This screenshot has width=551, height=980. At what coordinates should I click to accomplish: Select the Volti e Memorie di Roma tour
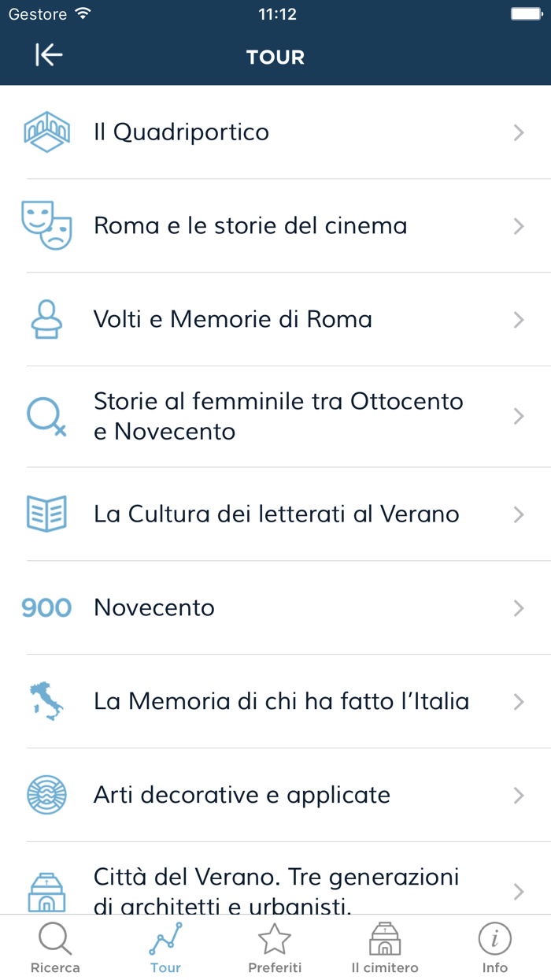pyautogui.click(x=233, y=319)
